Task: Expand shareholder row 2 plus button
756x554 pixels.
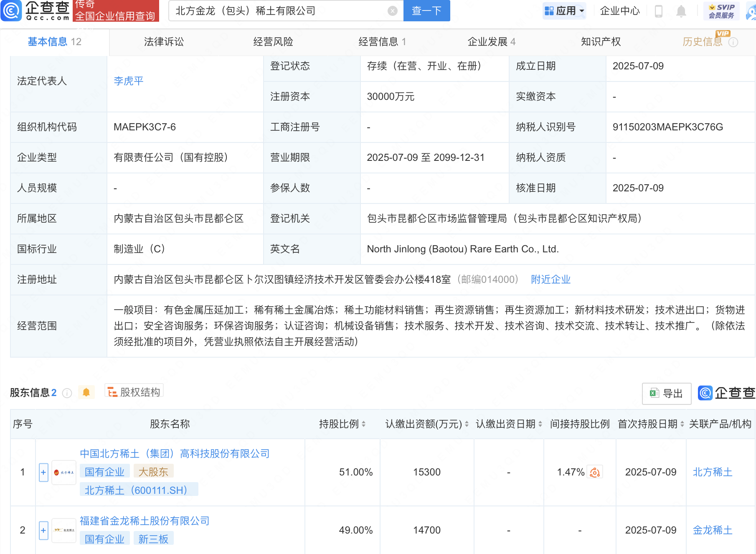Action: click(x=43, y=531)
